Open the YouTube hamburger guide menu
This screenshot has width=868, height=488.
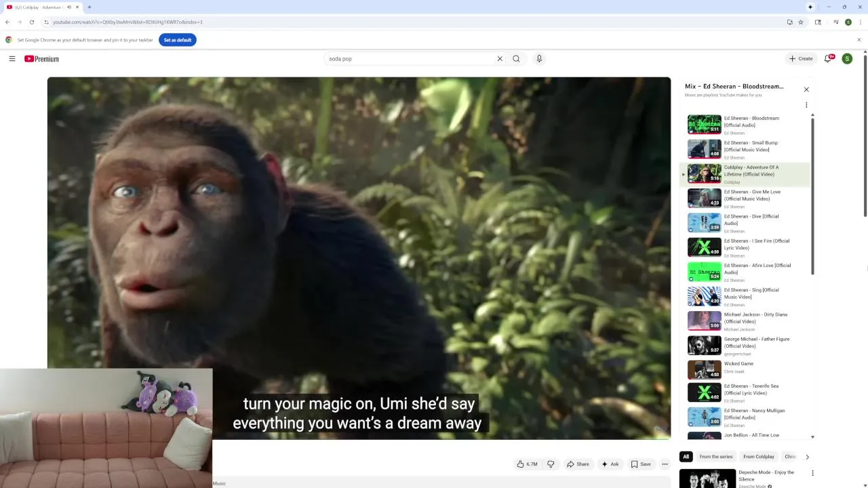pyautogui.click(x=12, y=59)
